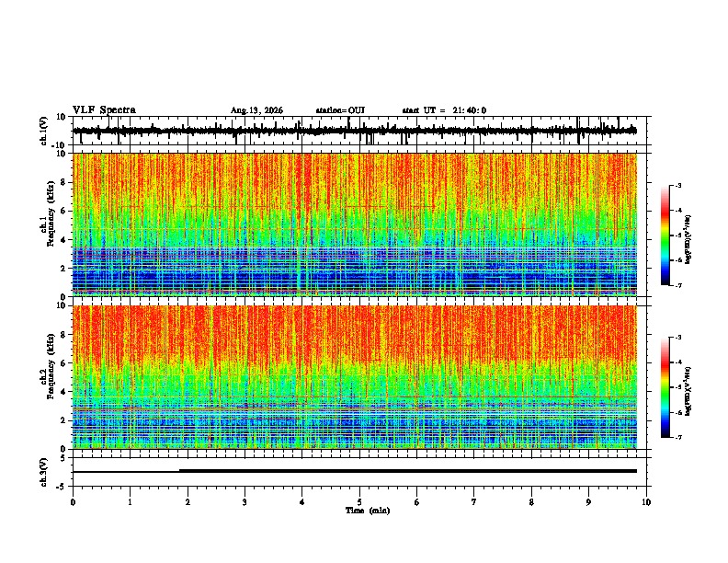The height and width of the screenshot is (563, 728).
Task: Select the "Time (min)" axis label
Action: [x=368, y=511]
